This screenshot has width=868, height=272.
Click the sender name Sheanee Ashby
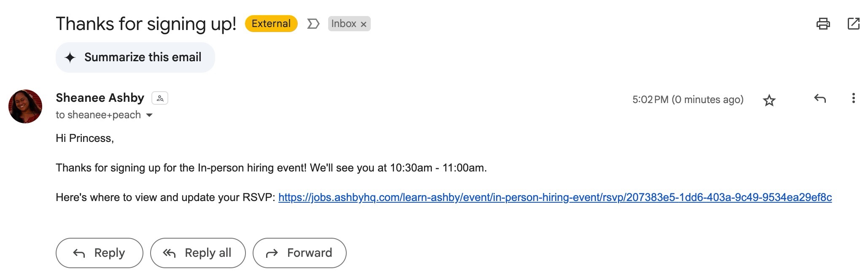(100, 98)
